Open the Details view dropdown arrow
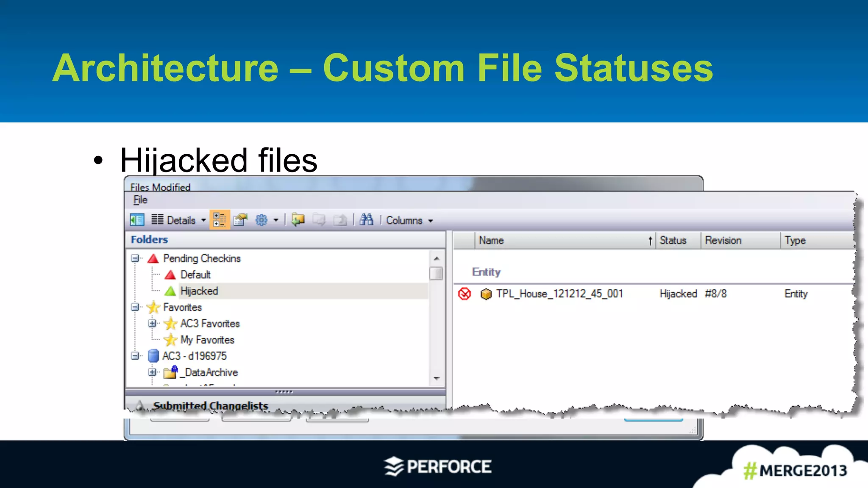Screen dimensions: 868x488 203,220
